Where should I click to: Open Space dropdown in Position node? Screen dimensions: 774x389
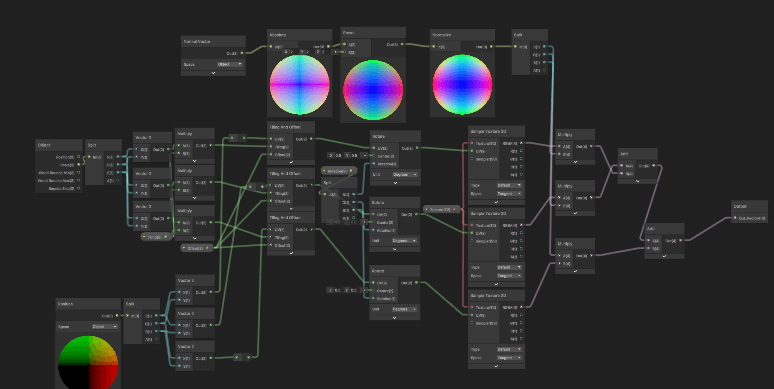point(105,327)
